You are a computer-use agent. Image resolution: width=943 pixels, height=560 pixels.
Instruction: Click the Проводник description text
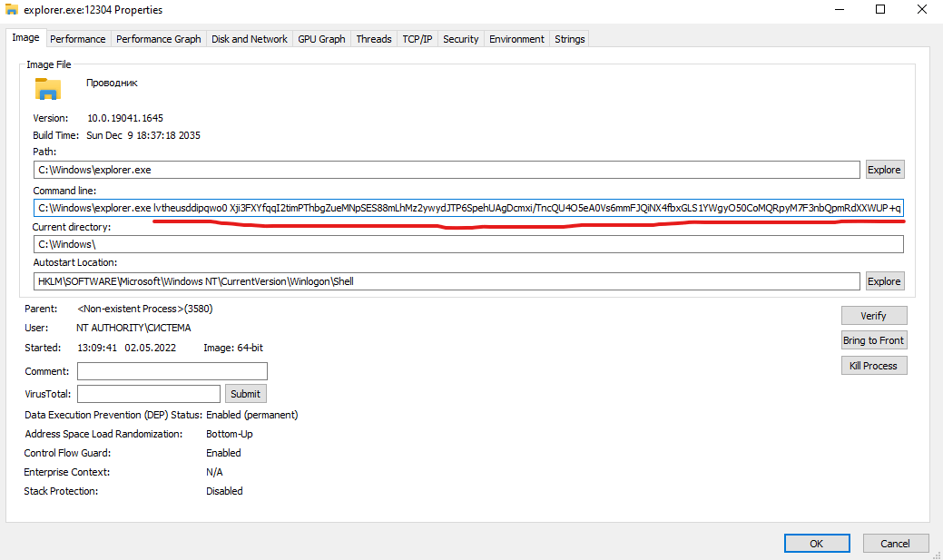coord(112,83)
